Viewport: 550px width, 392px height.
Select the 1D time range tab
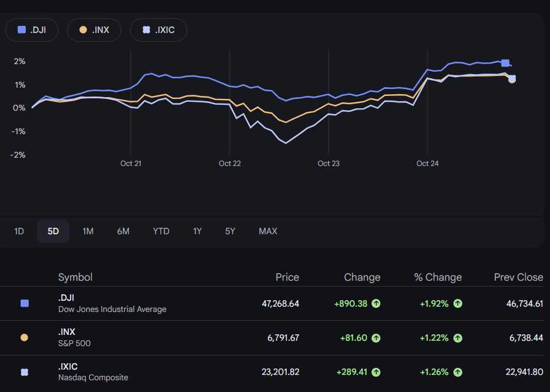click(19, 231)
